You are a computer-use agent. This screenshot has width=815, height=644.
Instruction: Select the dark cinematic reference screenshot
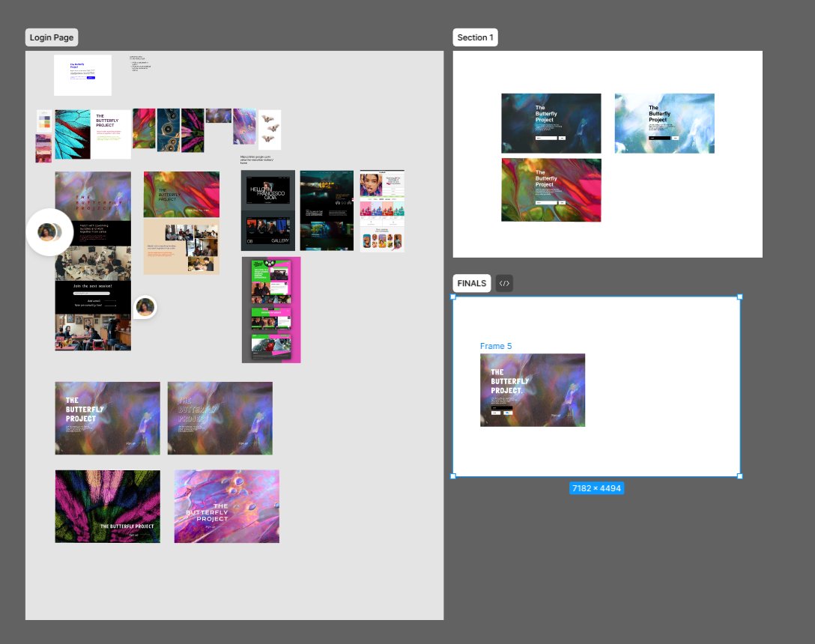[x=327, y=210]
